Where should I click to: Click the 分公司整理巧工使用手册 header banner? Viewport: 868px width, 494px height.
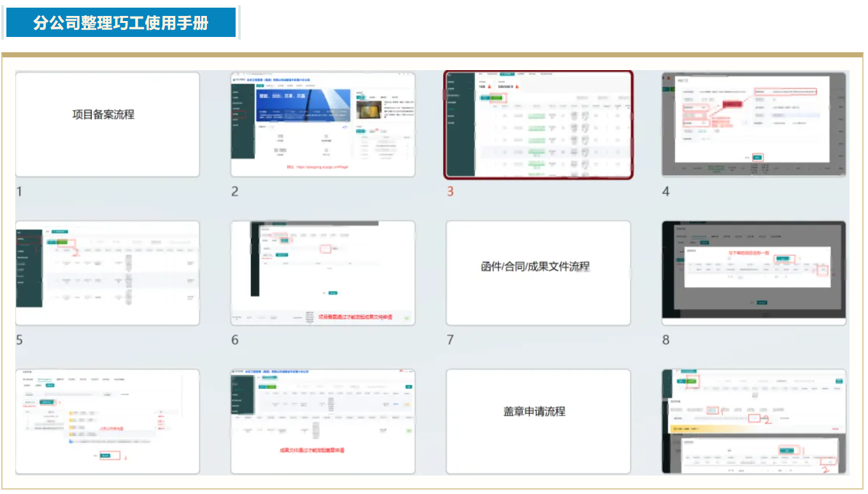121,24
